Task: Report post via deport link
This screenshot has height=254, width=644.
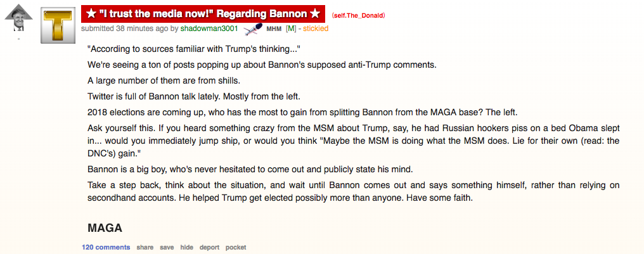Action: [x=209, y=247]
